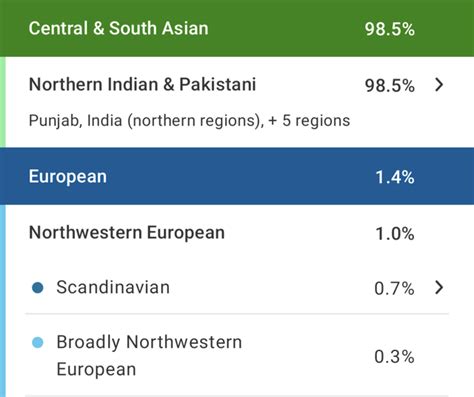Open the Scandinavian ancestry entry

(x=113, y=287)
